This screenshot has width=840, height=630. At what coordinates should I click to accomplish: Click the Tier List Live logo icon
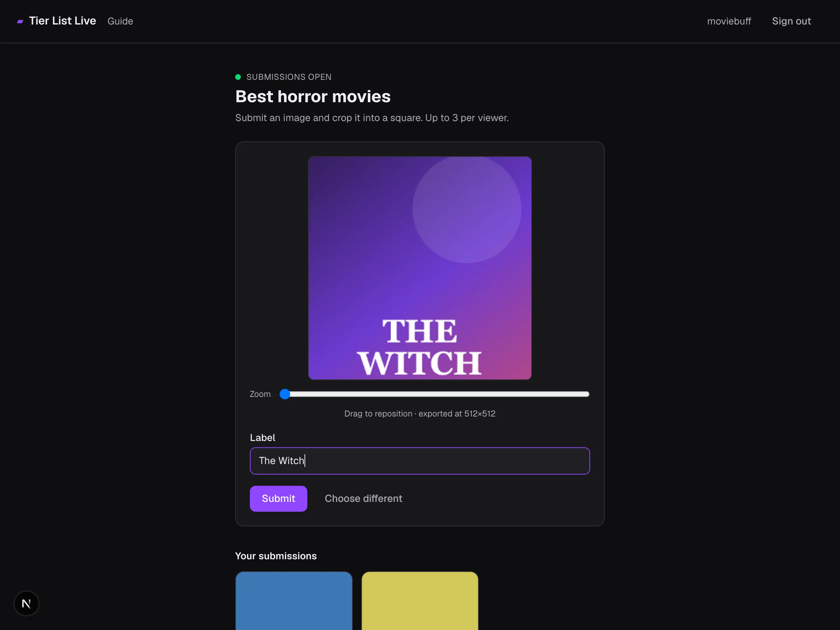pyautogui.click(x=21, y=21)
